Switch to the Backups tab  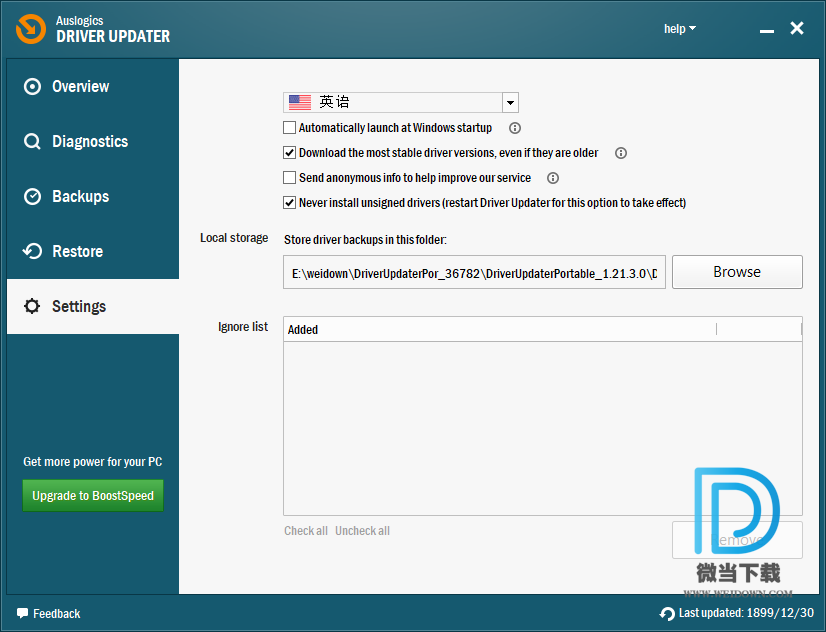(x=93, y=196)
